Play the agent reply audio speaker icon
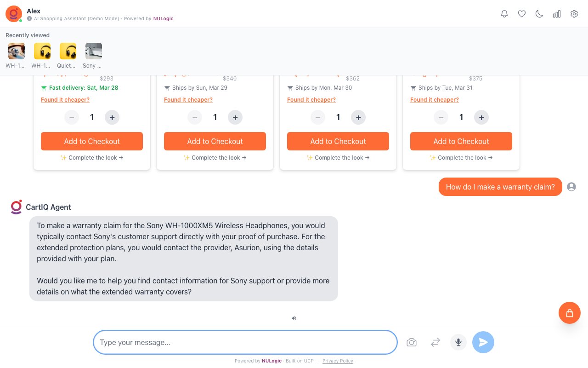This screenshot has height=368, width=588. (294, 318)
